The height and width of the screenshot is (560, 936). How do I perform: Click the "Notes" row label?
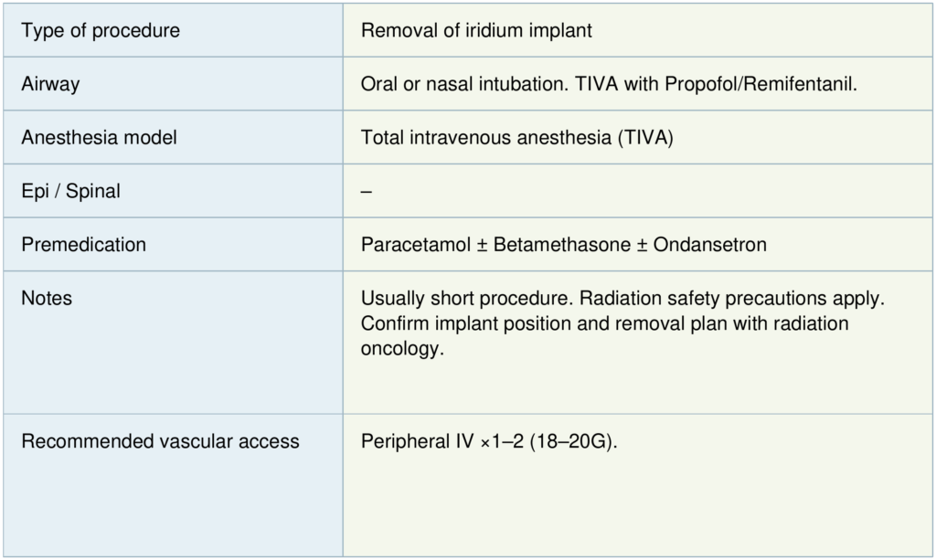[x=47, y=299]
